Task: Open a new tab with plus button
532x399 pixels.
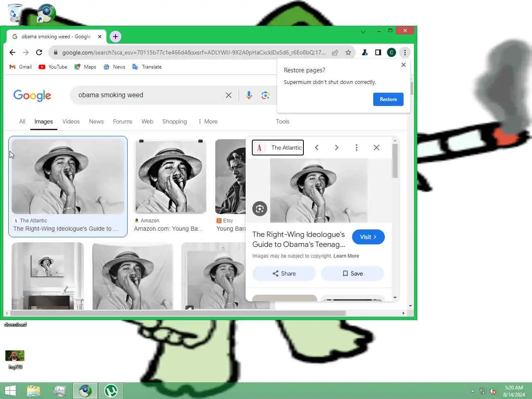Action: (116, 37)
